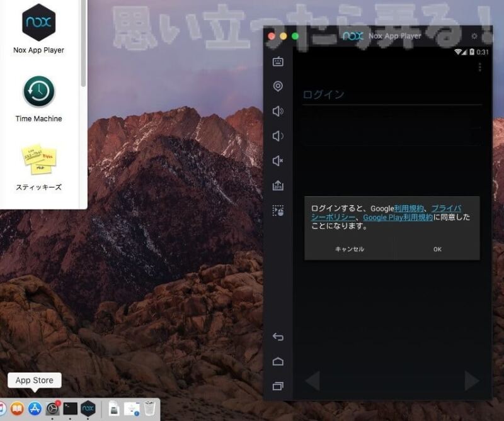This screenshot has height=421, width=504.
Task: Open Nox settings gear in title bar
Action: coord(474,36)
